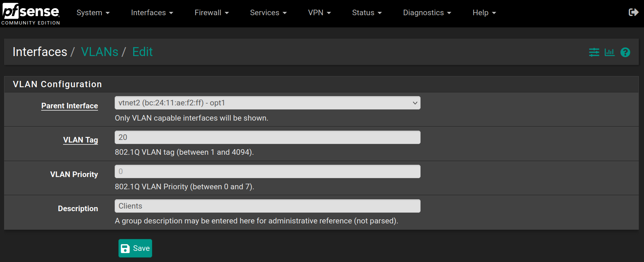644x262 pixels.
Task: Click the Save button
Action: coord(135,248)
